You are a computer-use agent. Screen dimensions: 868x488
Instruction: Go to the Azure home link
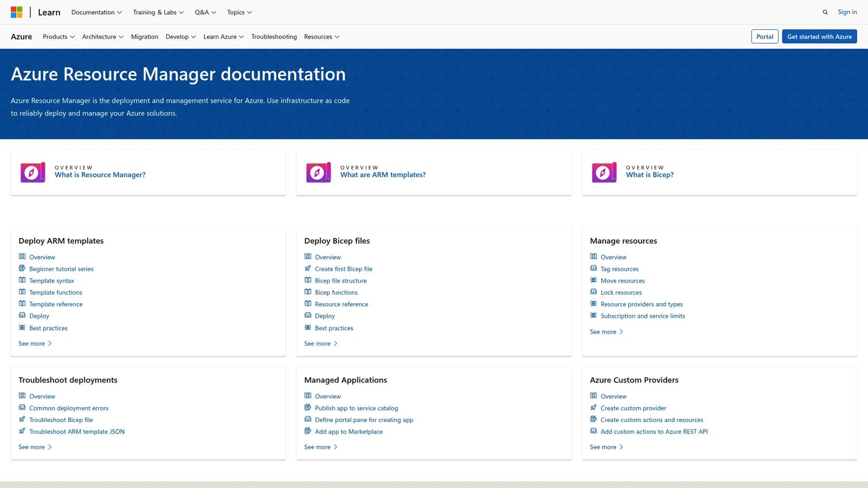tap(21, 37)
